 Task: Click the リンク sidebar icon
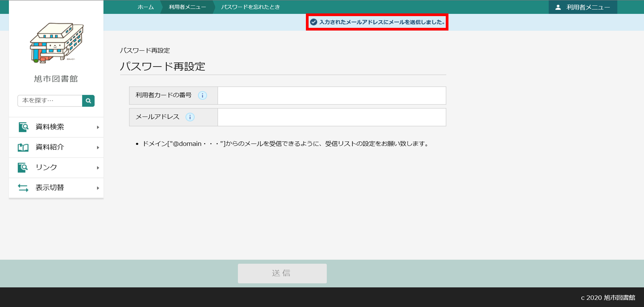point(23,167)
